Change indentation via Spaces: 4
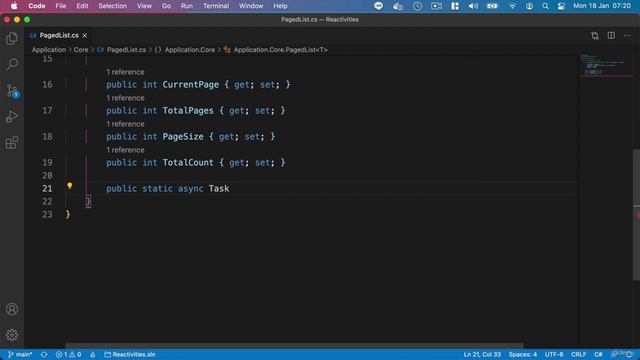 (x=522, y=354)
